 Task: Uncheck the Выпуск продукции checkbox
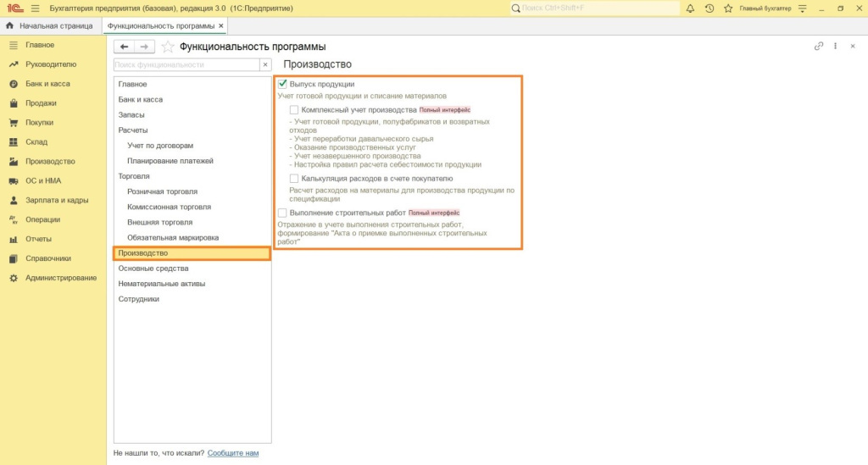[282, 84]
